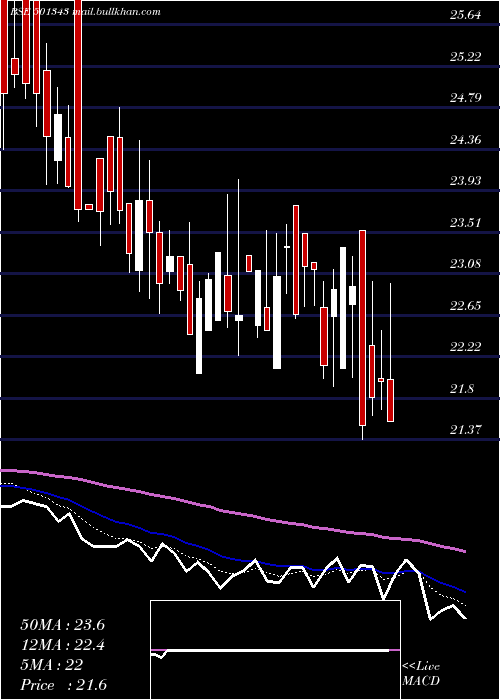This screenshot has height=700, width=500.
Task: Click the 22.22 price axis label
Action: point(466,347)
